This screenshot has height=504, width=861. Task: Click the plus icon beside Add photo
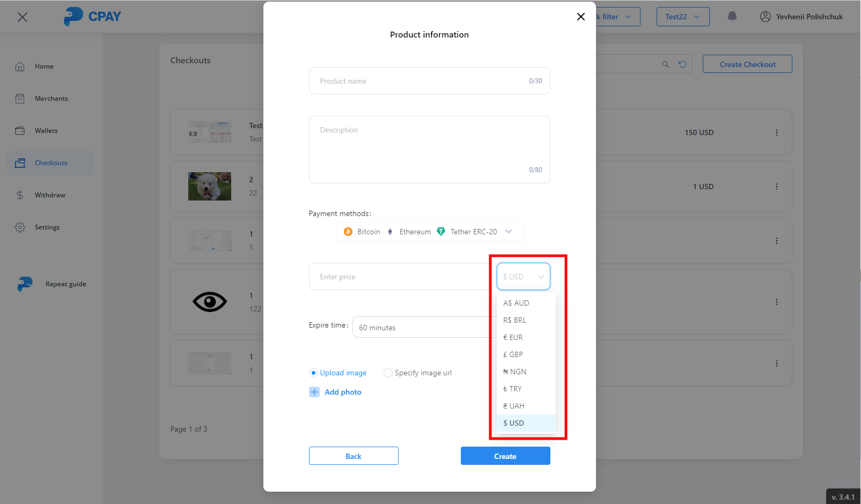314,392
